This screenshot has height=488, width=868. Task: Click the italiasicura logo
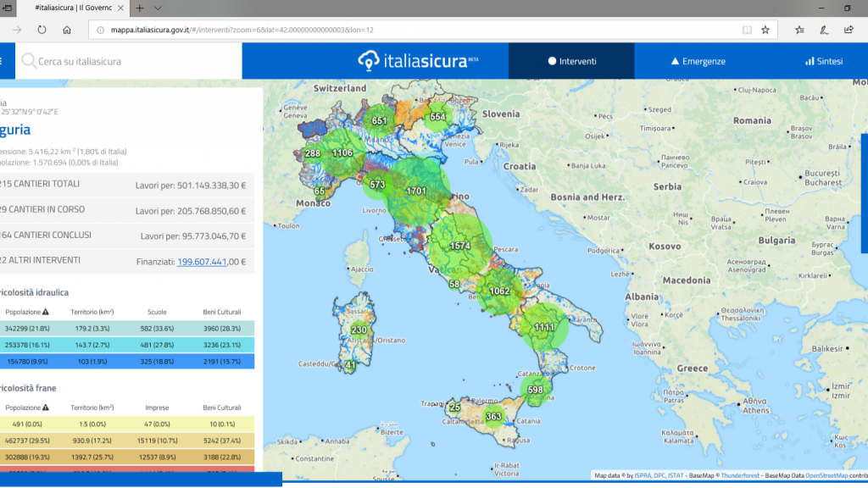(x=418, y=61)
